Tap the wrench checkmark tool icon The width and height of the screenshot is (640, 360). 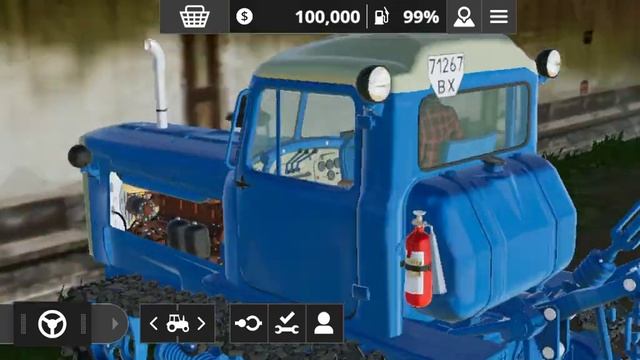[x=287, y=324]
